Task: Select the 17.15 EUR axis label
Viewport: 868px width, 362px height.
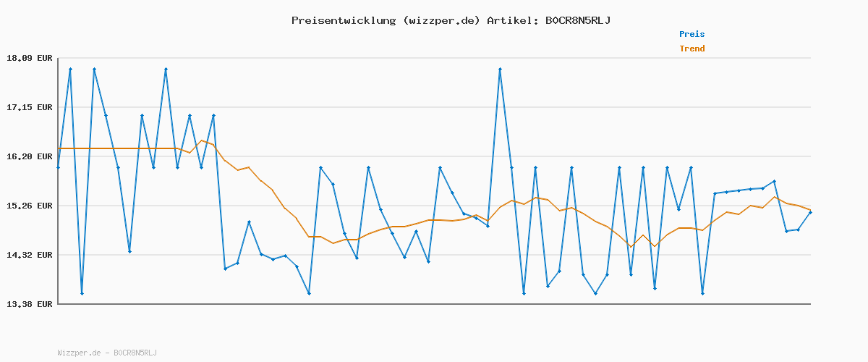Action: (29, 107)
